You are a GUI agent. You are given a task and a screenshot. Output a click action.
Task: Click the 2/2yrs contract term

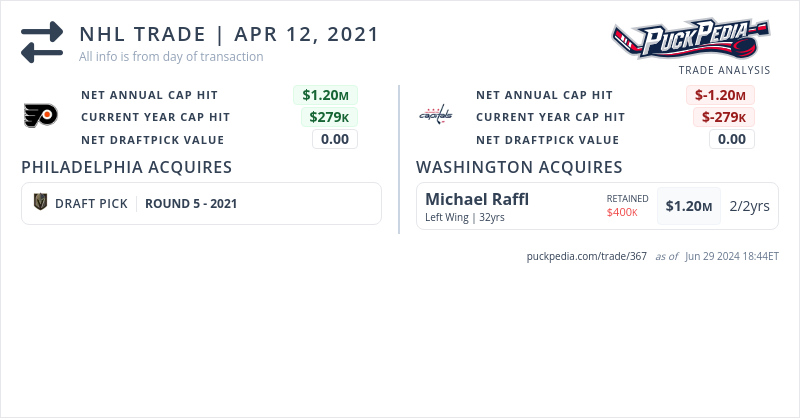[749, 206]
